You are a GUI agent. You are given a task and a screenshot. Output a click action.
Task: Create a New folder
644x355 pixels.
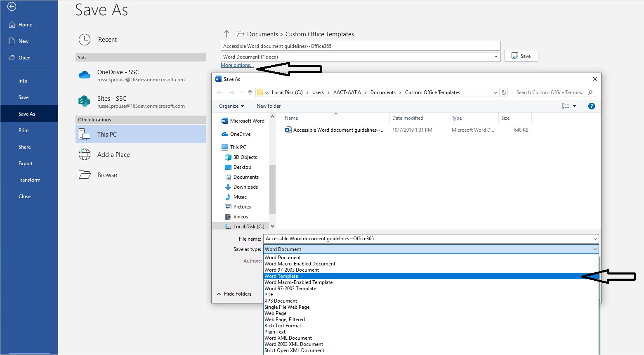click(x=268, y=106)
